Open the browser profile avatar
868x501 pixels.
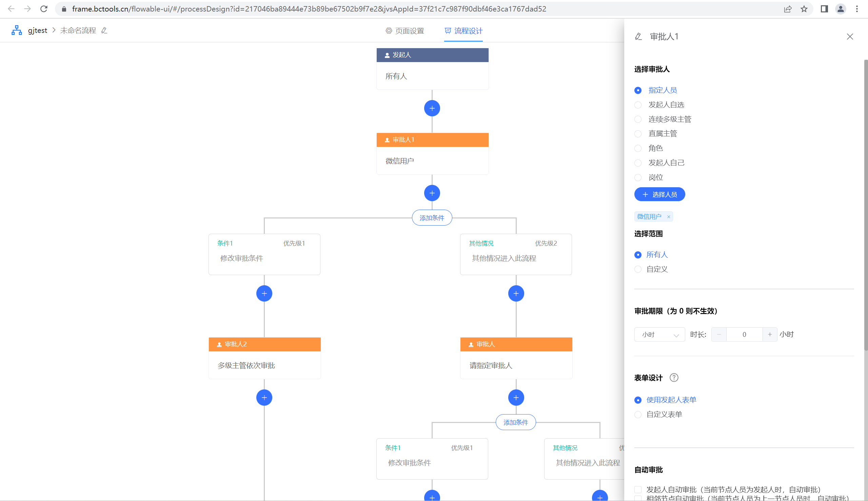coord(841,9)
